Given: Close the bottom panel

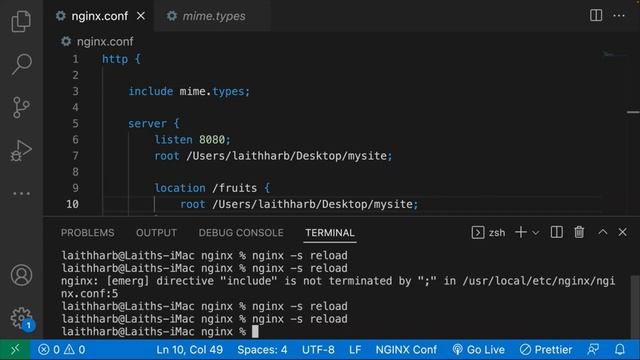Looking at the screenshot, I should [x=622, y=232].
